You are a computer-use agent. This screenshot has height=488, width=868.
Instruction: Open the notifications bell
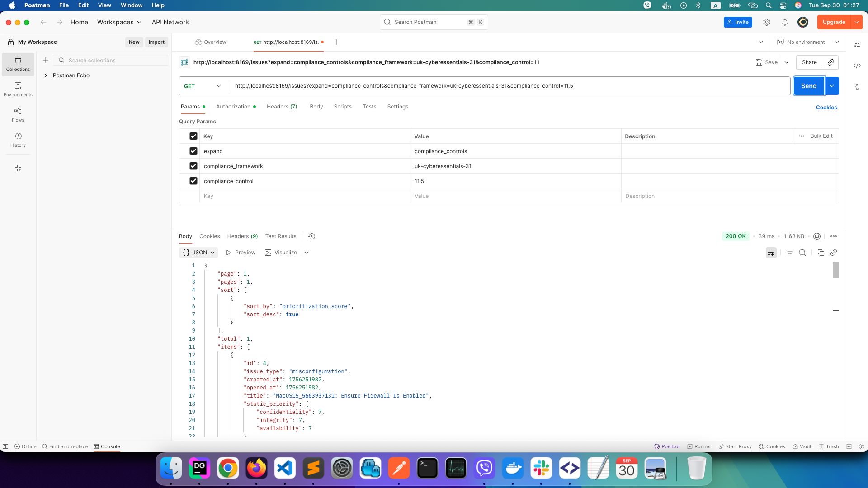click(785, 22)
